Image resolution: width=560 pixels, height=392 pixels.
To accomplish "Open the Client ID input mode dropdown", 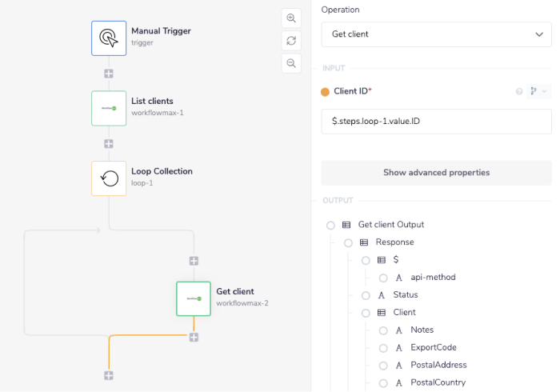I will coord(538,92).
